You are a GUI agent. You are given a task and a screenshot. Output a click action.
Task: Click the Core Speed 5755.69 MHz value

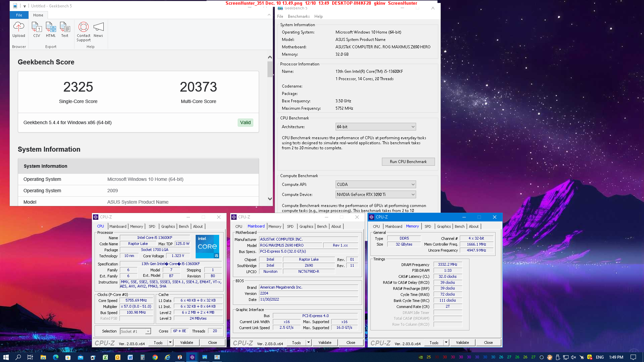pos(136,300)
